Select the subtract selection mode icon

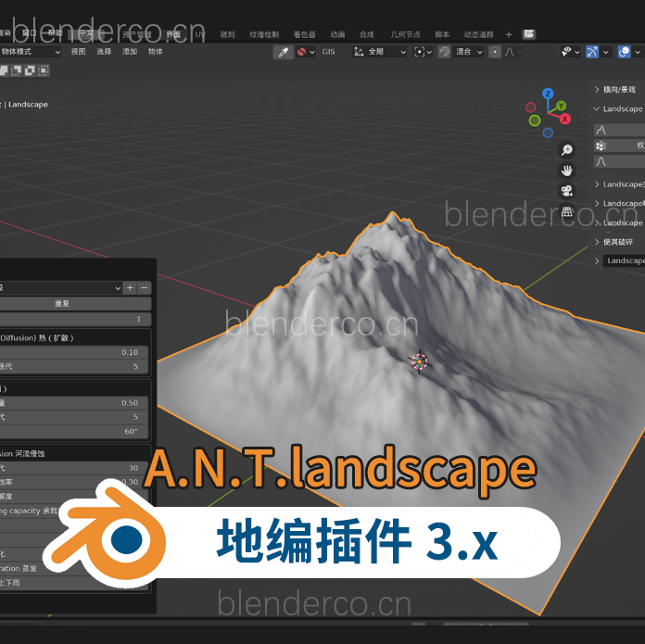(30, 70)
